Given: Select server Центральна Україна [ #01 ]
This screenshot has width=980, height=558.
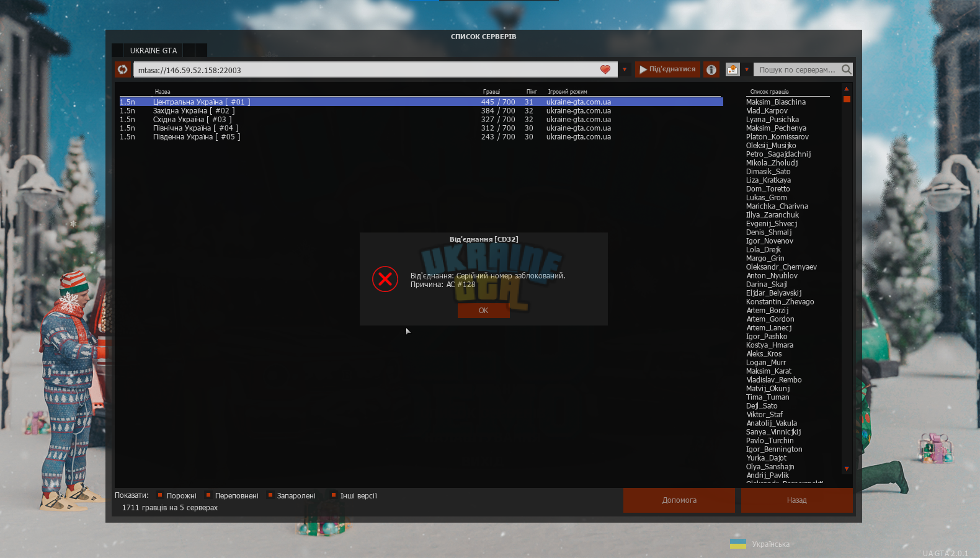Looking at the screenshot, I should coord(421,102).
